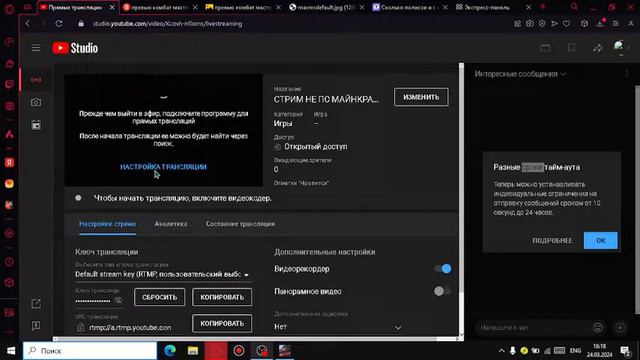Image resolution: width=640 pixels, height=360 pixels.
Task: Click the YouTube Studio logo
Action: coord(75,48)
